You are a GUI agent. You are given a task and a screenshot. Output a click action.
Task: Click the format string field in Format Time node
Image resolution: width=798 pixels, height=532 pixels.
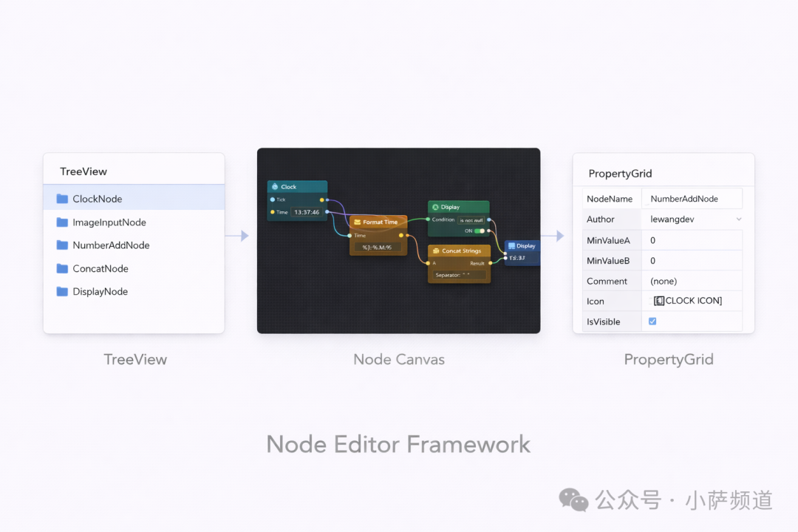tap(377, 248)
